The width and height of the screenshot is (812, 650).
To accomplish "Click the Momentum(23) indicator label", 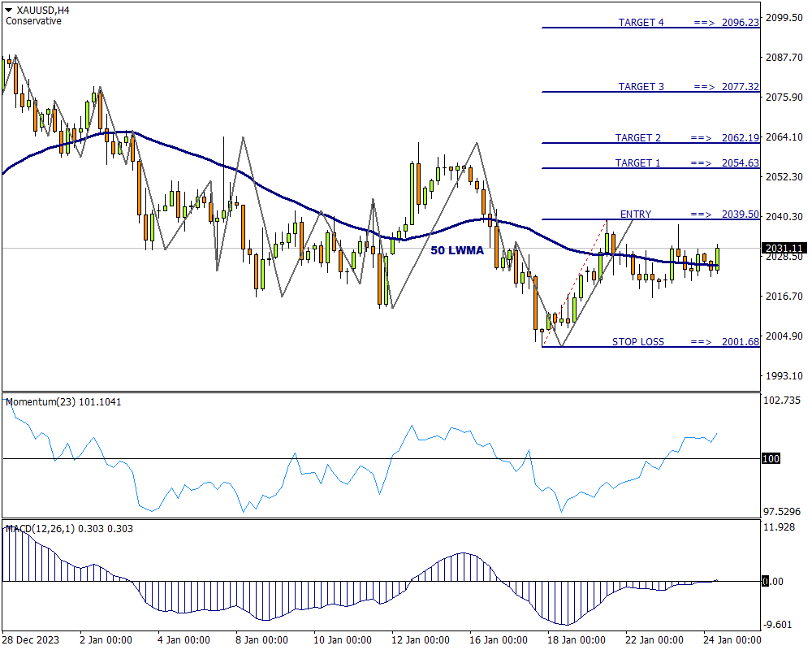I will [x=63, y=401].
